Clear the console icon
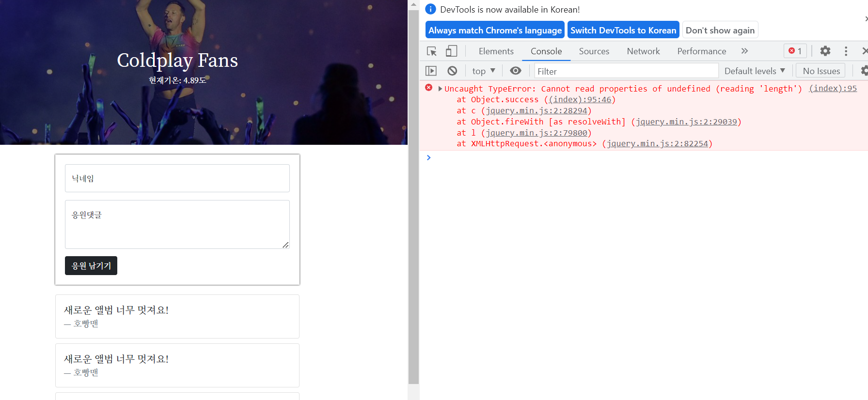 [x=452, y=71]
